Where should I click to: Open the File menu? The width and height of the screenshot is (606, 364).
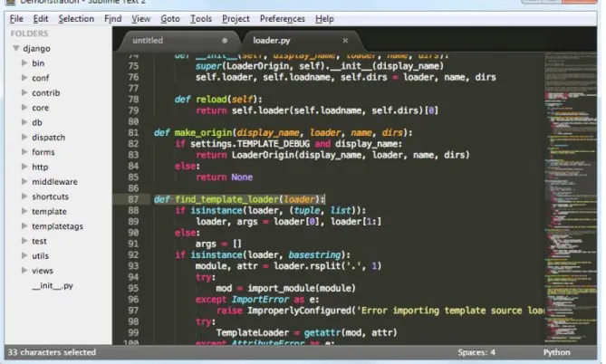pos(16,18)
